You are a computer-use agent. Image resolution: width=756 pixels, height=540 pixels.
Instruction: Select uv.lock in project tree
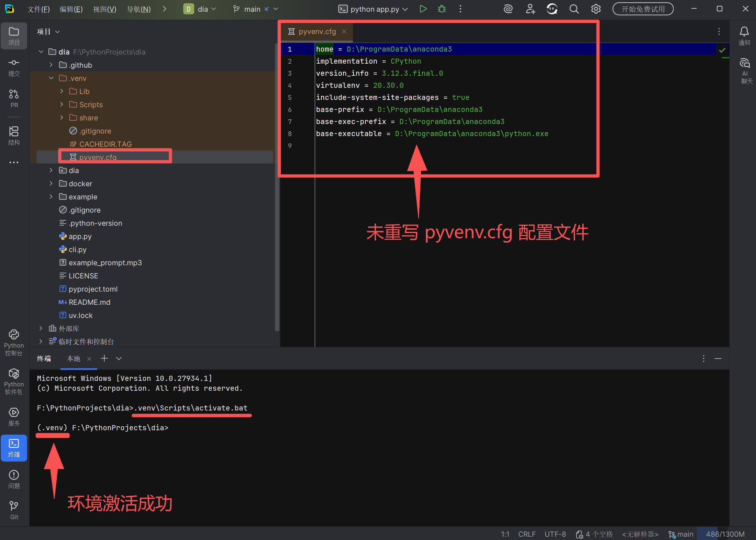(x=80, y=315)
